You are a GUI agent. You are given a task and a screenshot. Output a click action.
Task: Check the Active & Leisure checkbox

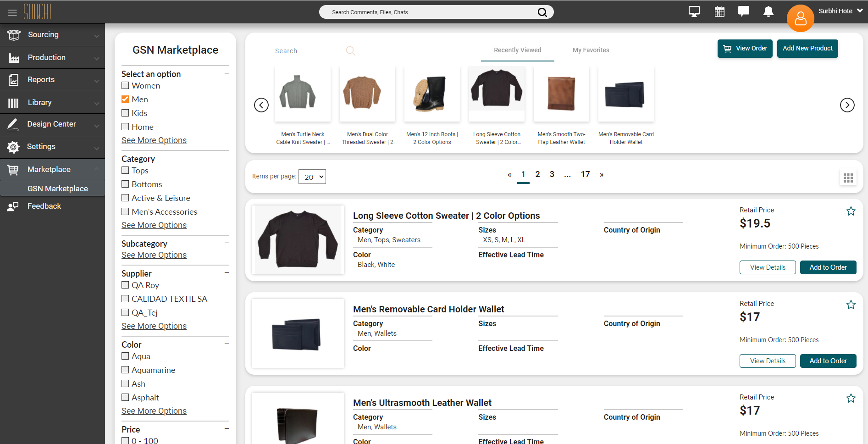click(x=125, y=198)
